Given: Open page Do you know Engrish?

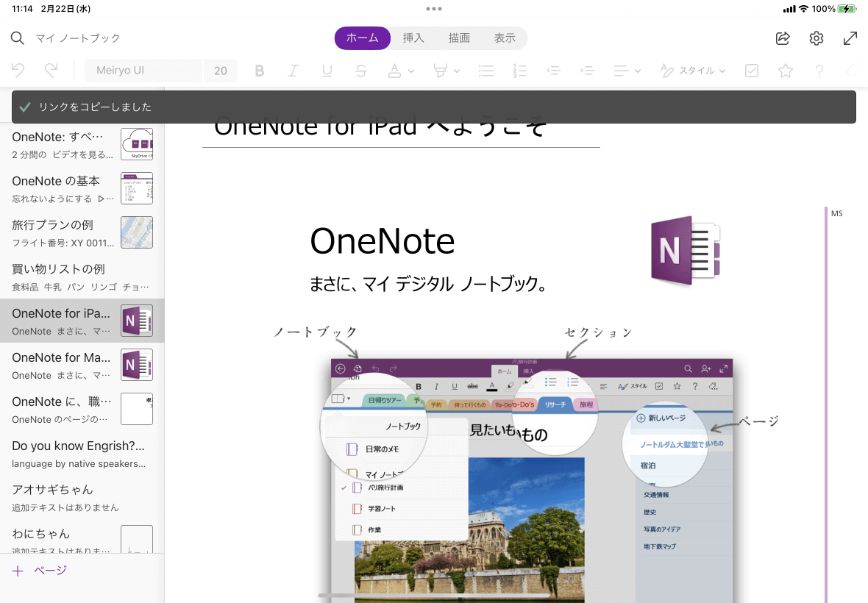Looking at the screenshot, I should tap(82, 453).
